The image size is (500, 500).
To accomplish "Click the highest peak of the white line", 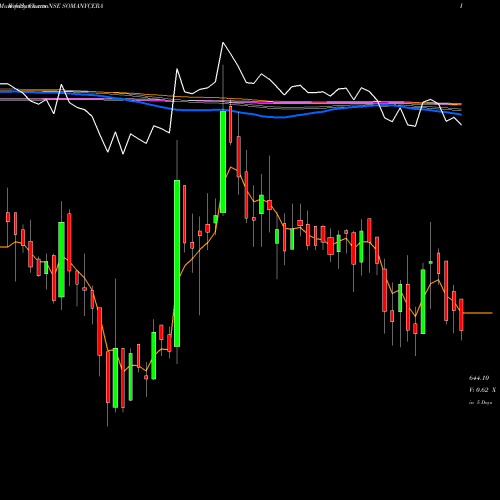I will [223, 43].
